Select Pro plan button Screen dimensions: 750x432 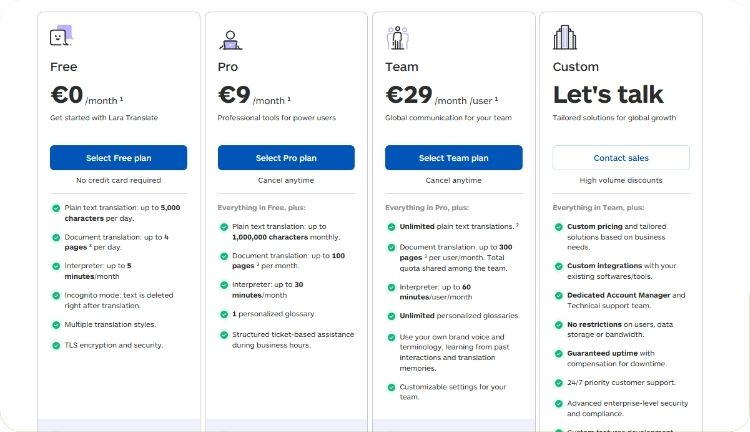pyautogui.click(x=286, y=157)
